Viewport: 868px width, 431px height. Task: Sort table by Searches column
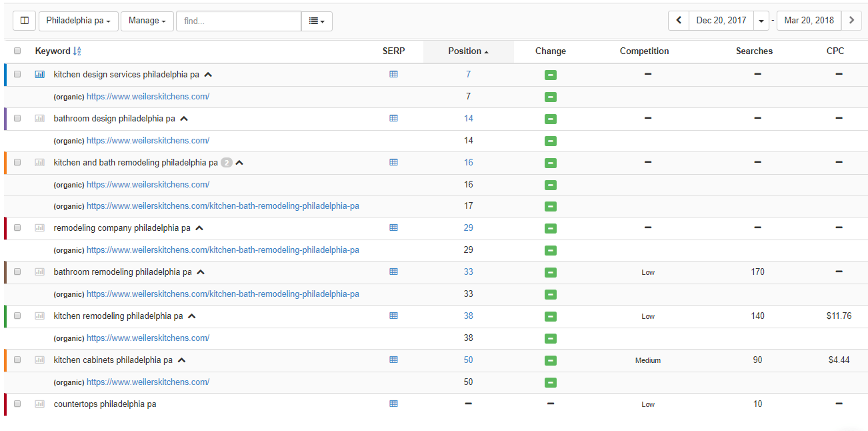[754, 51]
